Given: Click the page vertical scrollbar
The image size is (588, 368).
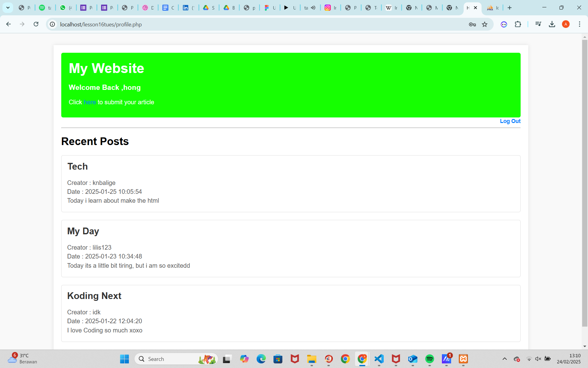Looking at the screenshot, I should [585, 184].
